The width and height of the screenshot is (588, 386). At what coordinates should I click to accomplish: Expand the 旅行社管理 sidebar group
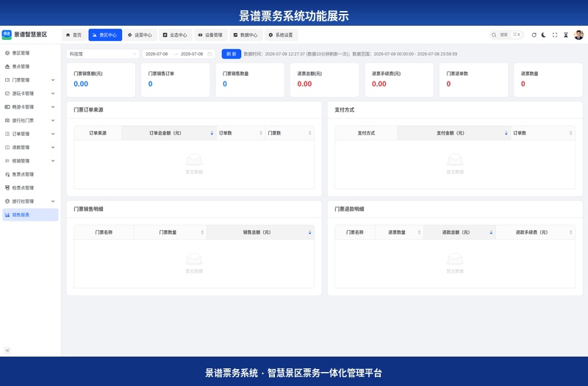coord(30,201)
